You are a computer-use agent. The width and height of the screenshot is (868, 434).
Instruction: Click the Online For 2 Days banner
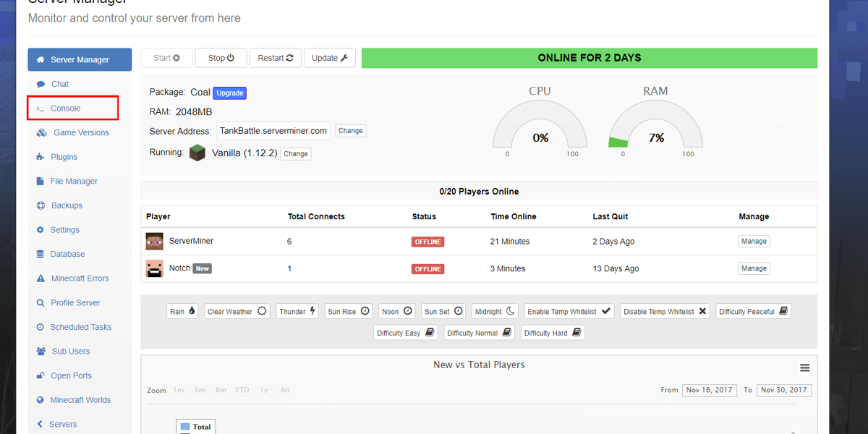pyautogui.click(x=590, y=58)
